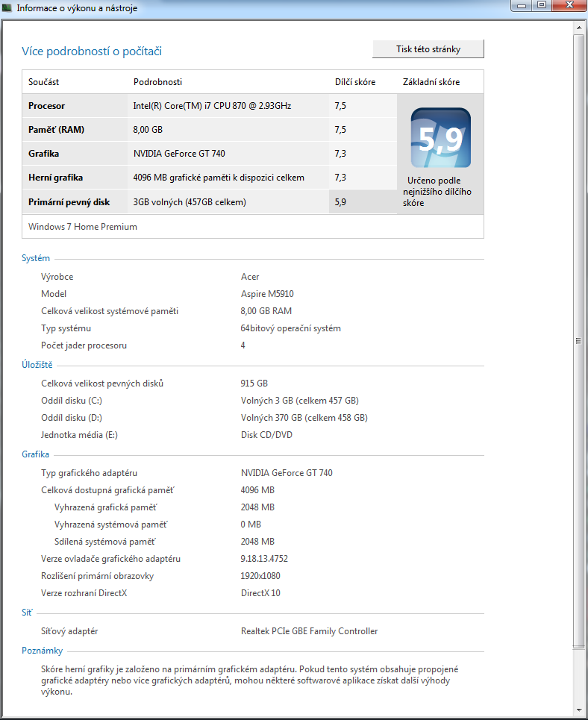Click the vertical scrollbar thumb
Viewport: 588px width, 720px height.
click(578, 339)
